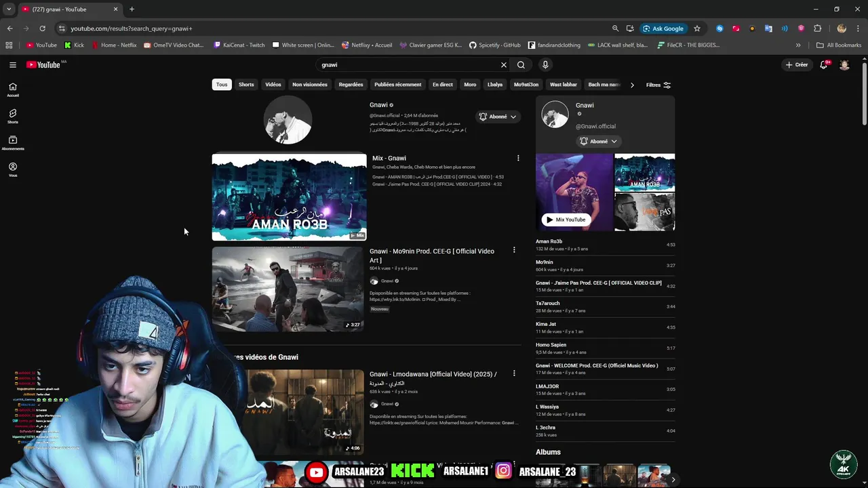868x488 pixels.
Task: Play Aman Ro3b in the right panel list
Action: pos(605,245)
